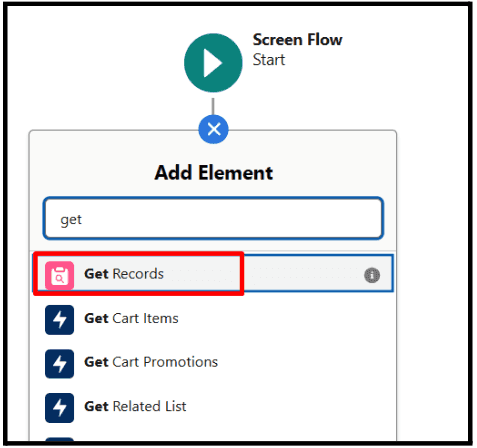Select the Get Related List entry text
This screenshot has width=477, height=448.
tap(135, 406)
